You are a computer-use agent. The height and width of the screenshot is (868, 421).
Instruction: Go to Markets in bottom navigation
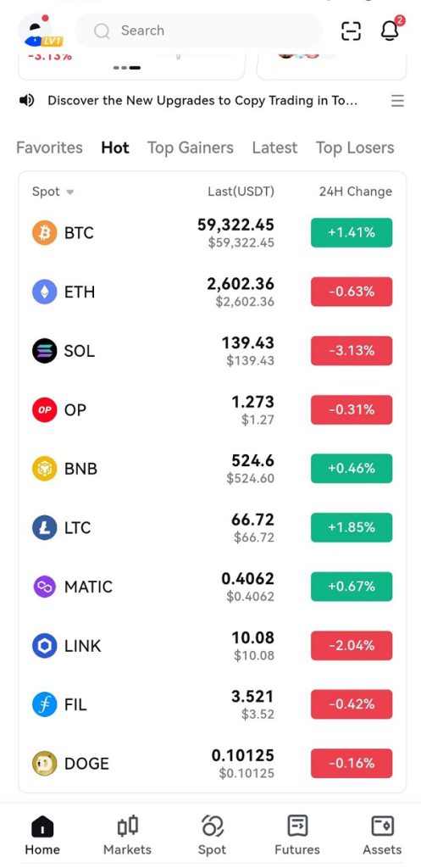click(127, 836)
